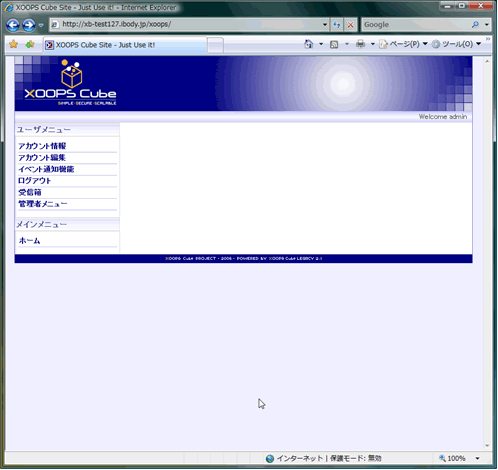
Task: Open the zoom level dropdown arrow
Action: coord(477,459)
